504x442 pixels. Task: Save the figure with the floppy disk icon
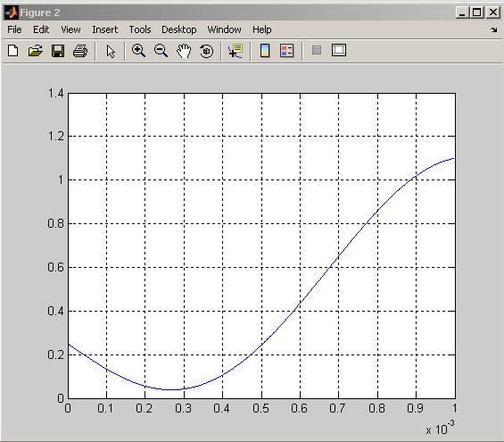click(x=58, y=51)
